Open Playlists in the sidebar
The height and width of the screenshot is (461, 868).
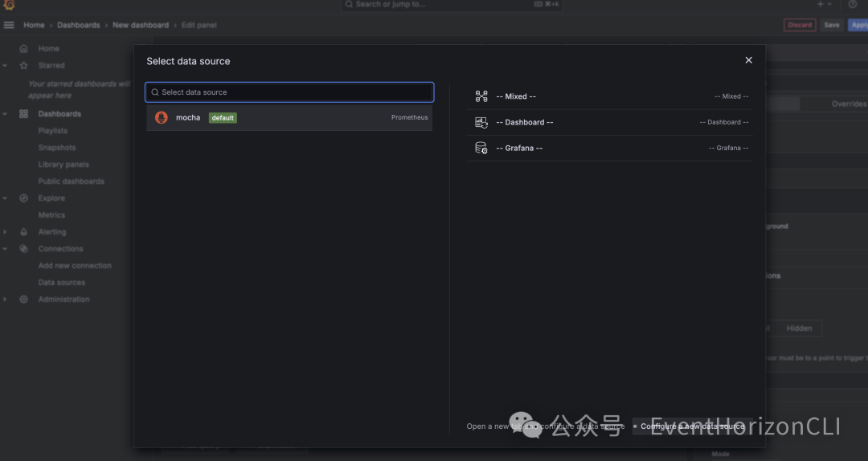pyautogui.click(x=52, y=131)
